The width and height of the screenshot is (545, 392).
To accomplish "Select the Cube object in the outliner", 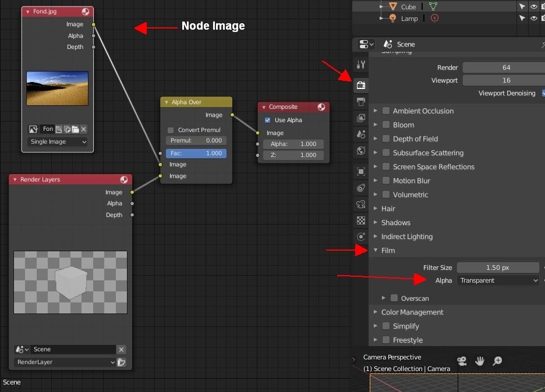I will click(408, 7).
